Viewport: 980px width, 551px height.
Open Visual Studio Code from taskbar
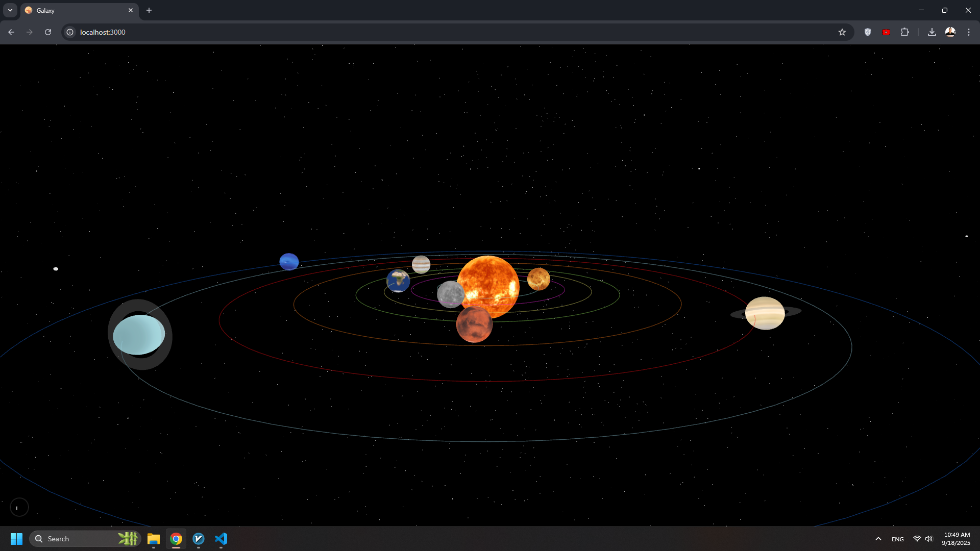point(221,539)
